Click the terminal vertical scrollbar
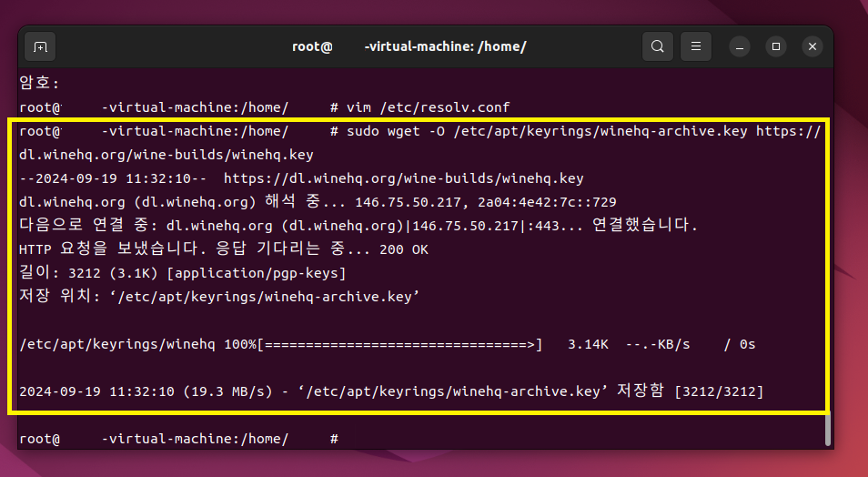 pyautogui.click(x=828, y=430)
